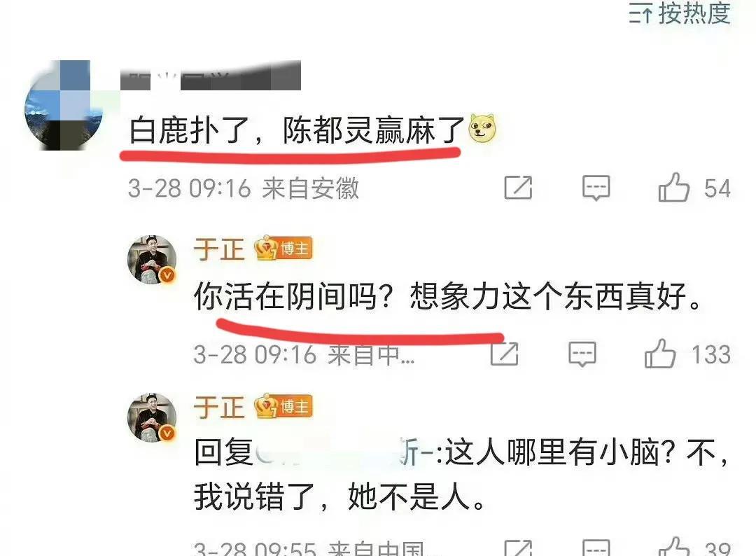Screen dimensions: 756x556
Task: Open 于正's avatar on second reply
Action: 152,417
